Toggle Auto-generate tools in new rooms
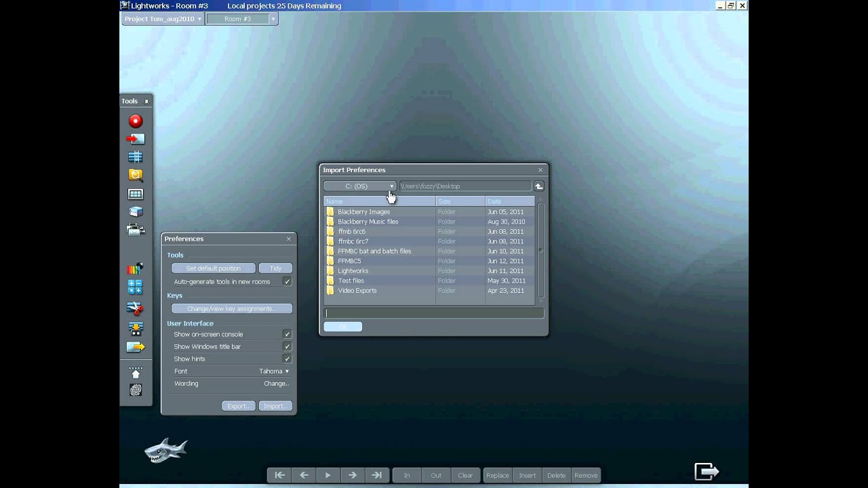 click(288, 281)
